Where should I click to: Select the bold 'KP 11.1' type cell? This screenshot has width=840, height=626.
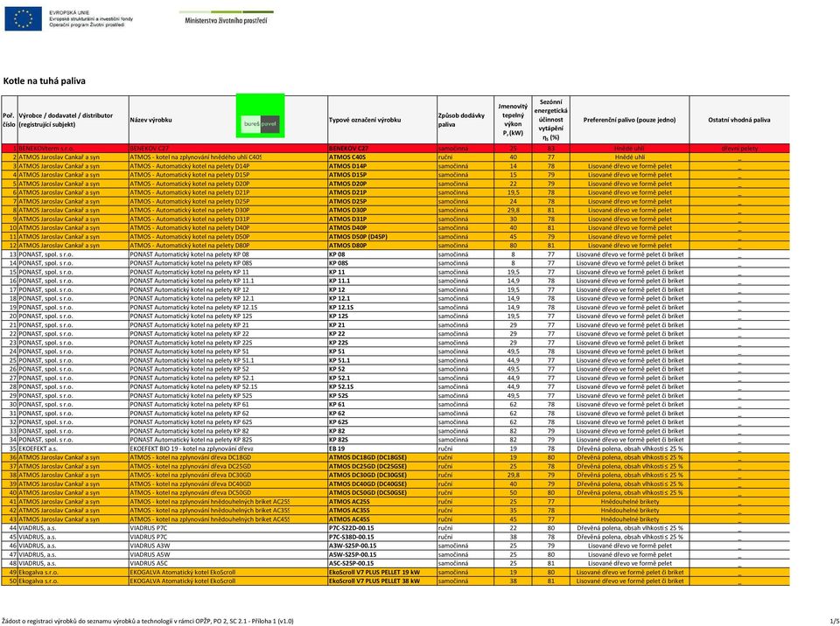point(382,281)
